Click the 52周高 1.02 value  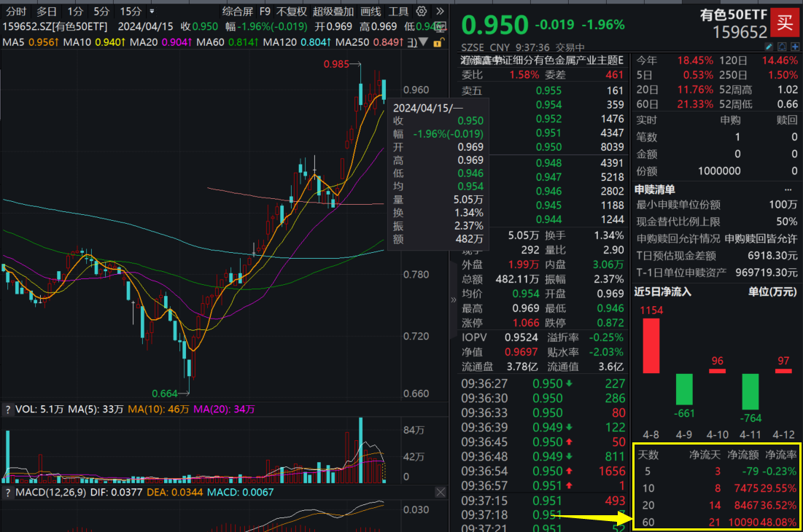pos(788,90)
